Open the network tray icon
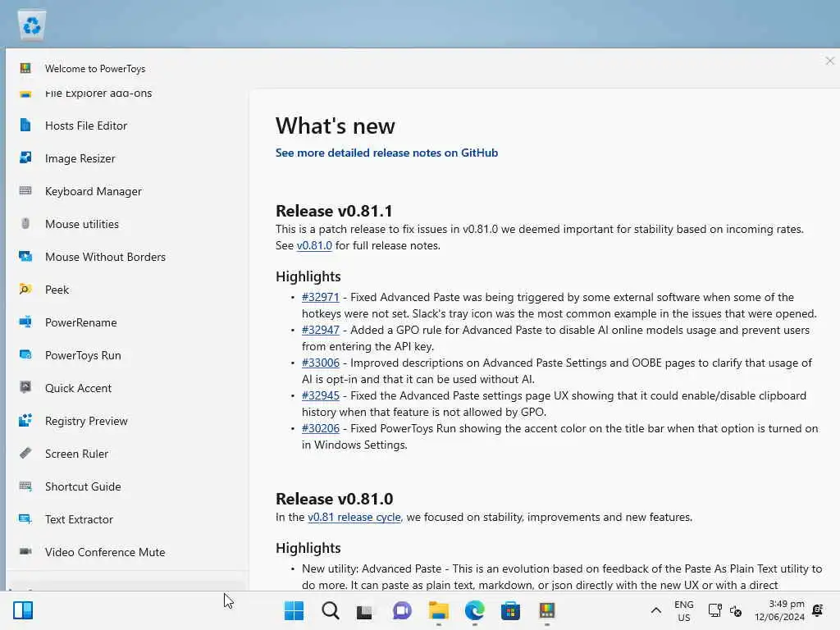The image size is (840, 630). click(x=714, y=610)
